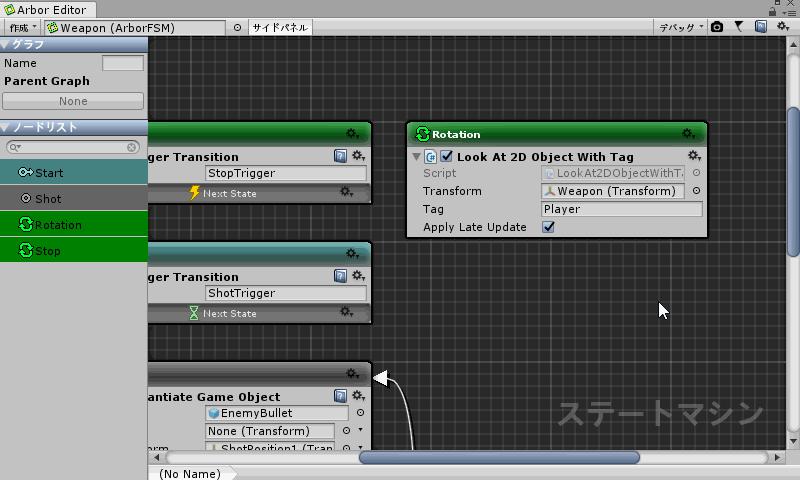Click the Tag field containing Player
This screenshot has height=480, width=800.
pos(621,209)
